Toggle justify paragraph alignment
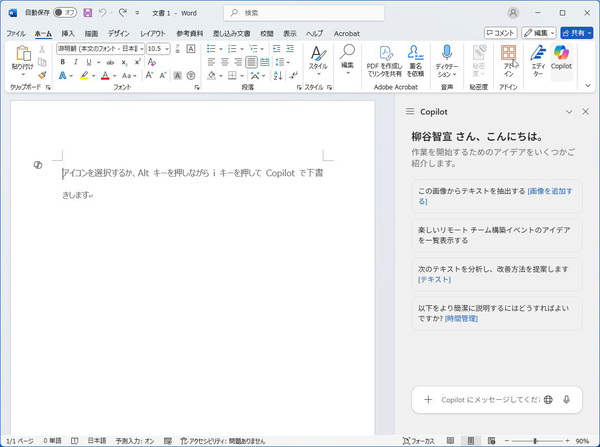The height and width of the screenshot is (447, 600). coord(252,62)
